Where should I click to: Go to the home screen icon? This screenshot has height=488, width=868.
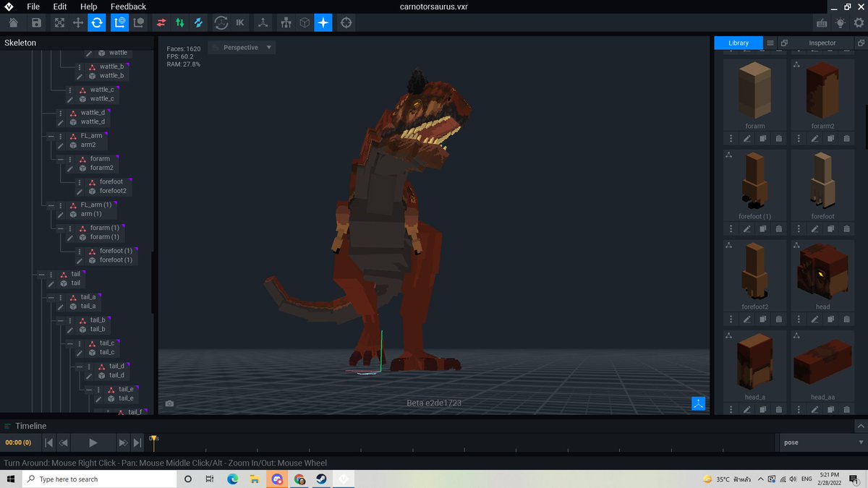pos(13,23)
